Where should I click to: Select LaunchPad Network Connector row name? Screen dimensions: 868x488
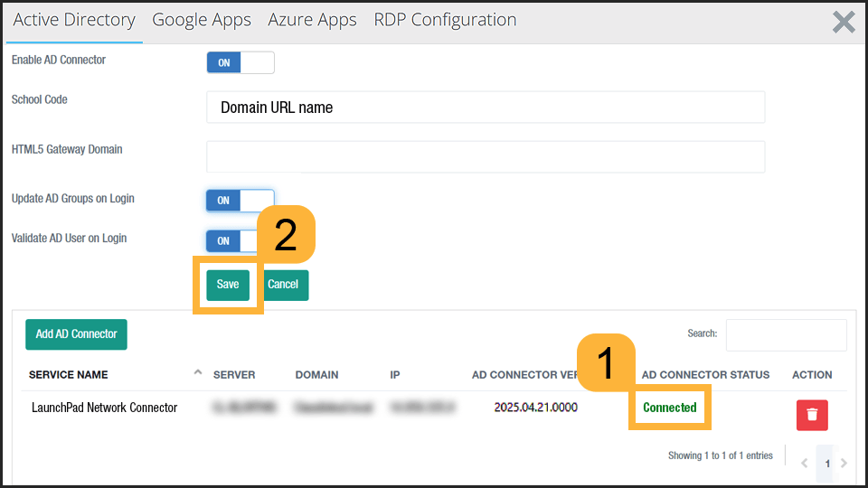[x=104, y=408]
